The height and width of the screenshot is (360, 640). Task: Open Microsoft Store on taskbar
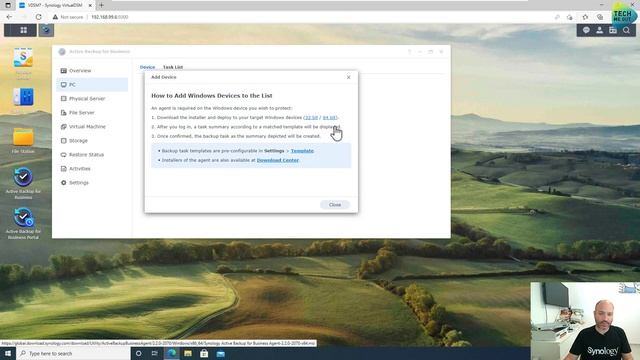(x=204, y=353)
